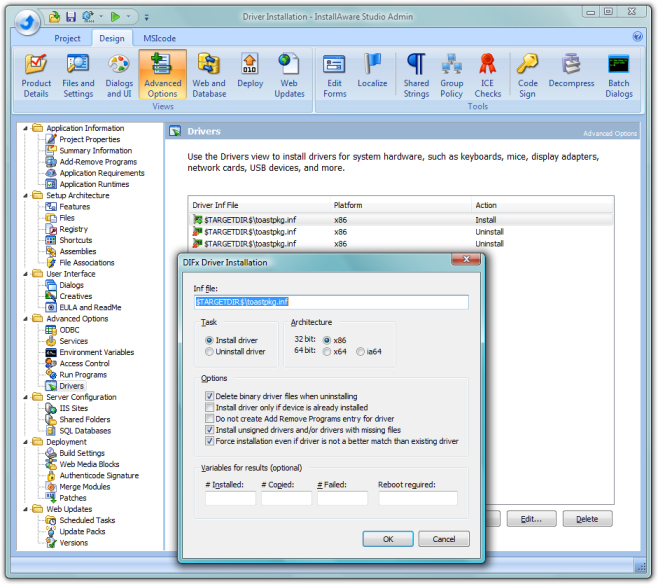The width and height of the screenshot is (658, 584).
Task: Close the DIFx Driver Installation dialog
Action: pos(466,259)
